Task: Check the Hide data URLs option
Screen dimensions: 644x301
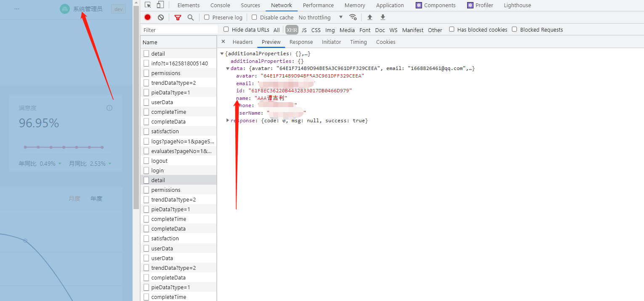Action: [x=226, y=30]
